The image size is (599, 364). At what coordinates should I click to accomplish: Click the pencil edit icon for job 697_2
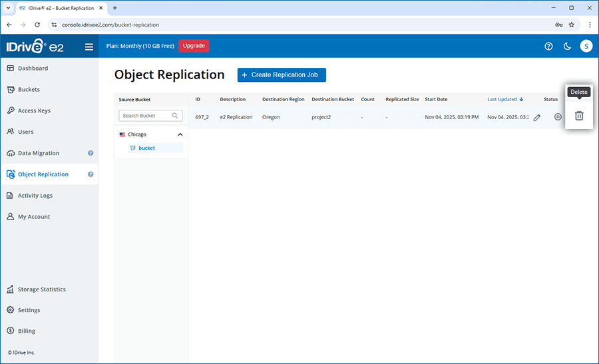coord(536,117)
